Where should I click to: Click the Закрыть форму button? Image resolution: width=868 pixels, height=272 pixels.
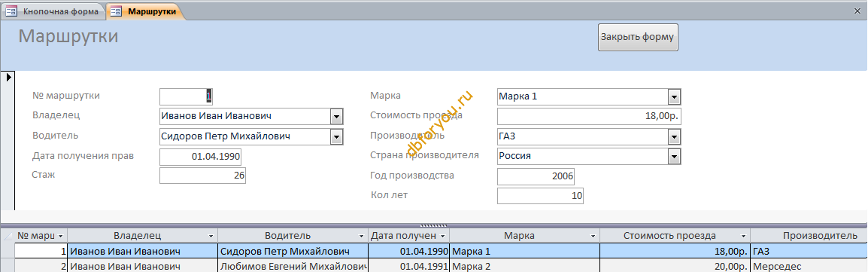tap(638, 37)
